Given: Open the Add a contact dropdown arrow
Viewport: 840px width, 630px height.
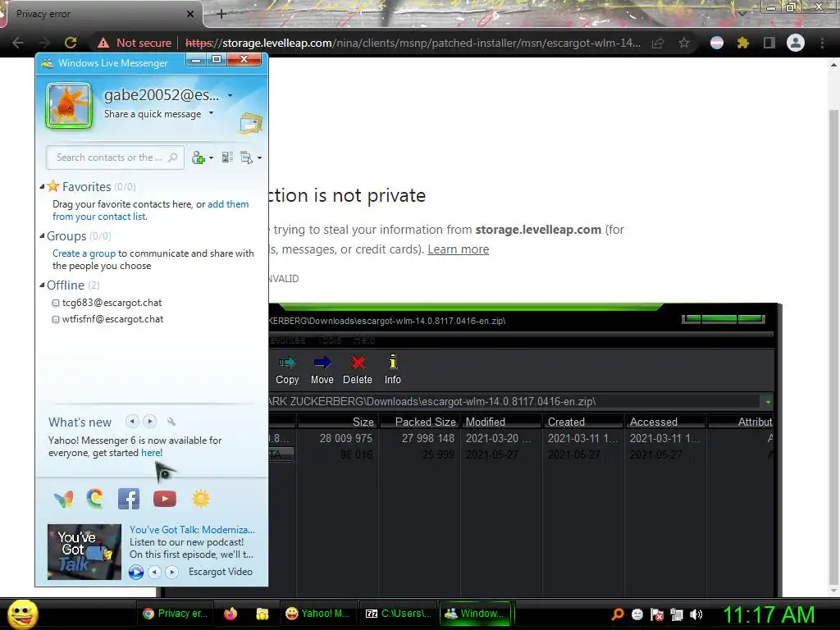Looking at the screenshot, I should [x=211, y=158].
